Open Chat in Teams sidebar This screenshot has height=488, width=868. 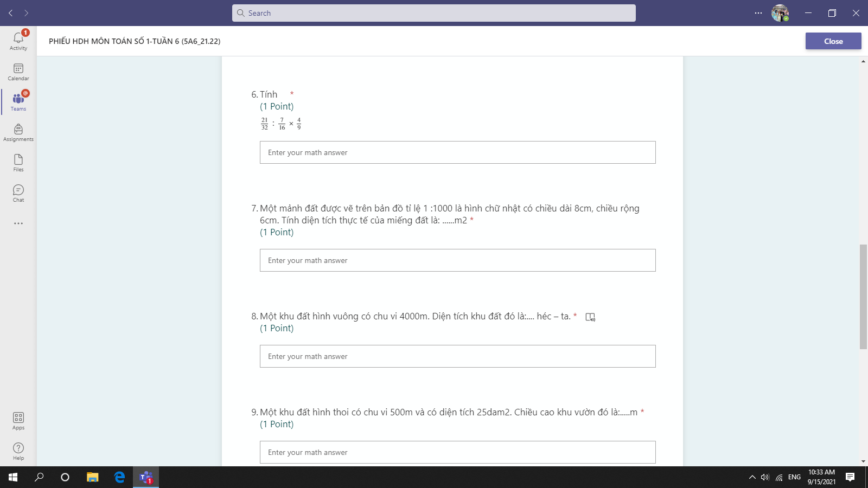tap(18, 193)
